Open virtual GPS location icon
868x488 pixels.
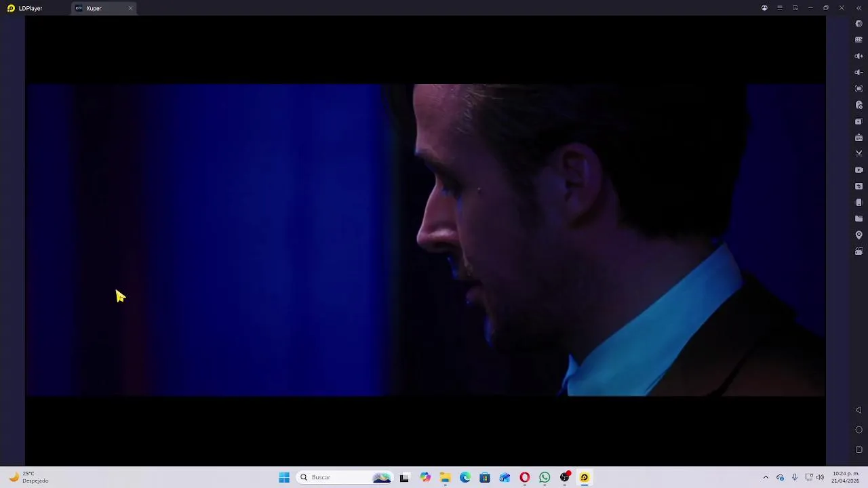tap(859, 235)
